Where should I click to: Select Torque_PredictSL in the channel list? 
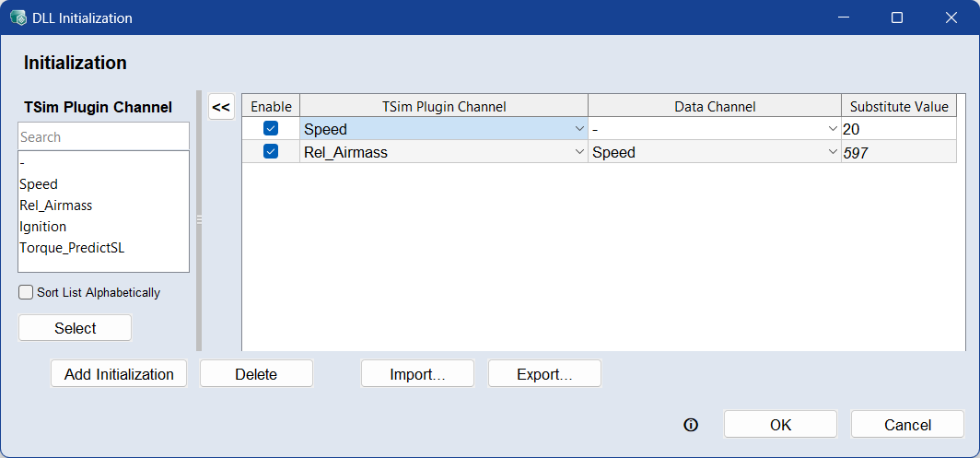click(x=72, y=247)
